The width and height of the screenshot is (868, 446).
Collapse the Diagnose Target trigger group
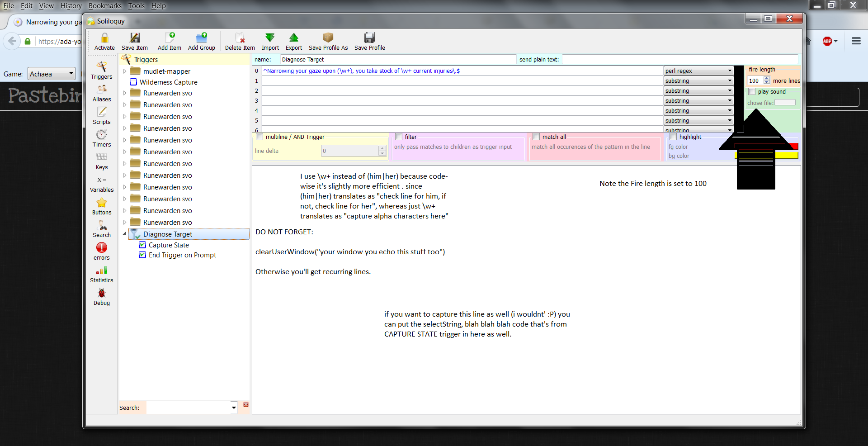tap(125, 234)
